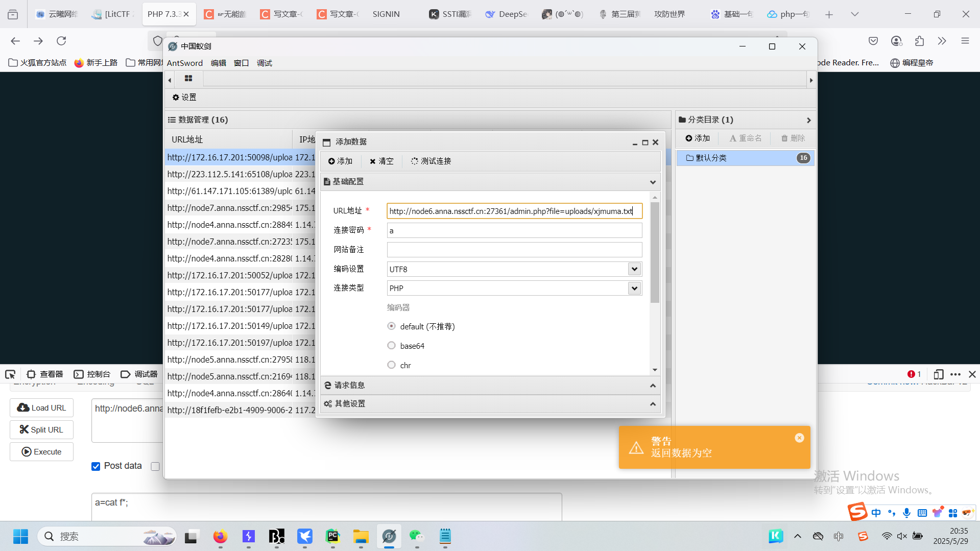This screenshot has height=551, width=980.
Task: Select the default (不推荐) encoder radio
Action: click(391, 326)
